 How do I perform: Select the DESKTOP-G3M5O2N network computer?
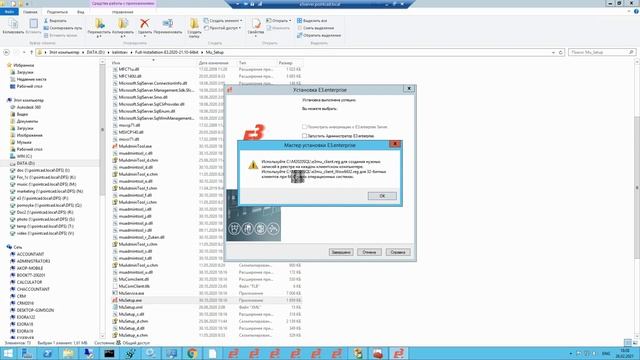(35, 310)
